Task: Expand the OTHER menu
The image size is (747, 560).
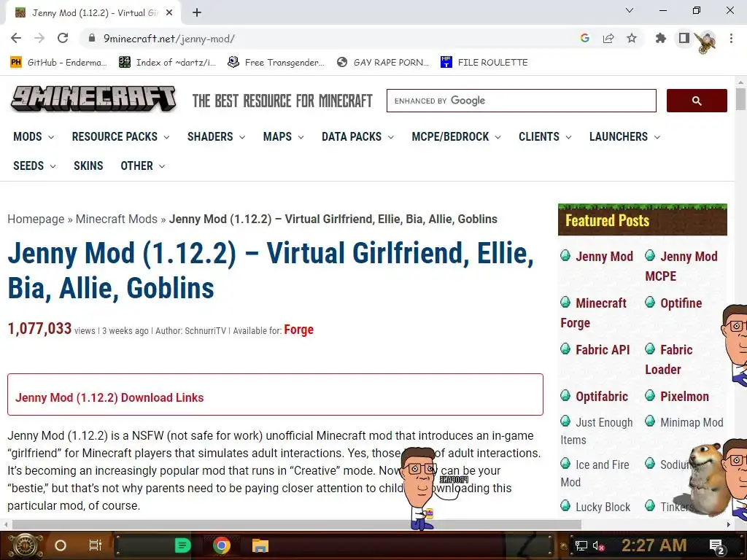Action: pyautogui.click(x=142, y=166)
